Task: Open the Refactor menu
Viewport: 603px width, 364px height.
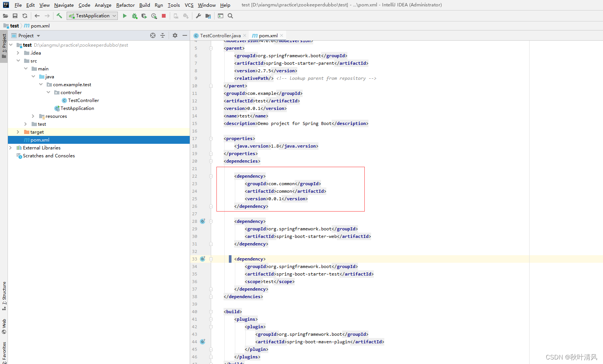Action: click(125, 5)
